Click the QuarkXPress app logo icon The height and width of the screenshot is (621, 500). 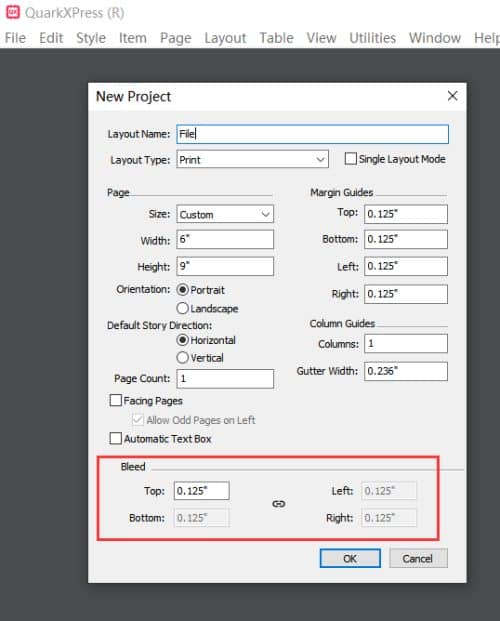coord(13,12)
